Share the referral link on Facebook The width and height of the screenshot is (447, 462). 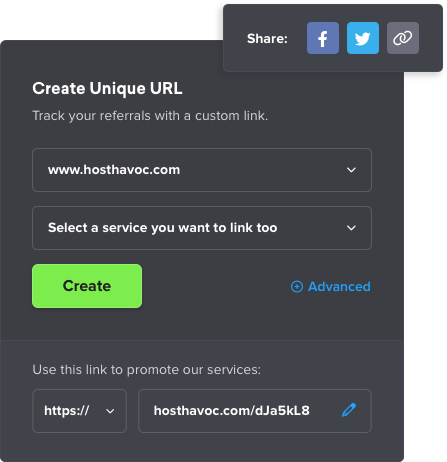click(323, 38)
